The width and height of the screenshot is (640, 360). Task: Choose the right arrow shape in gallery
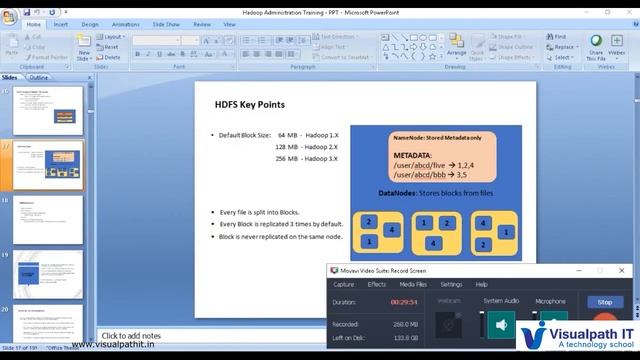click(x=413, y=47)
